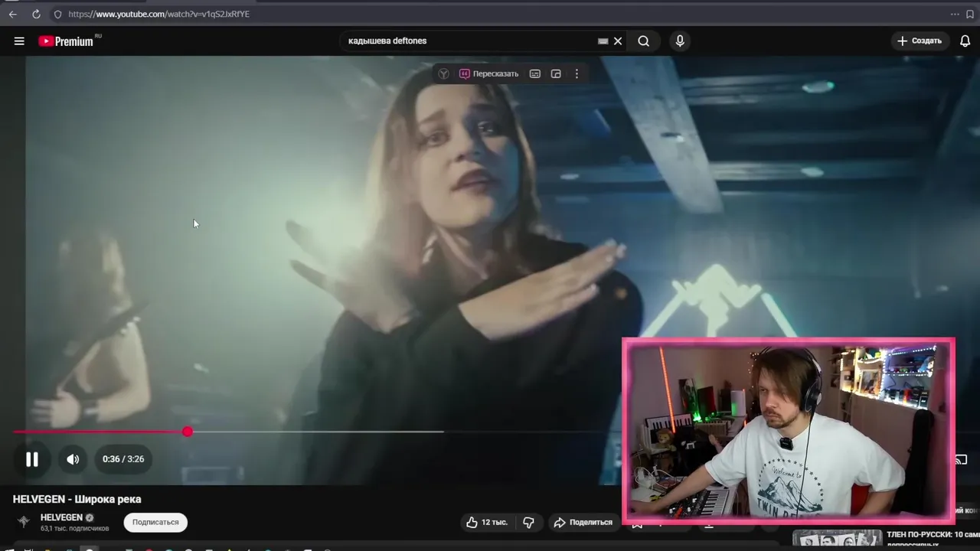Pause the video
This screenshot has height=551, width=980.
point(31,459)
